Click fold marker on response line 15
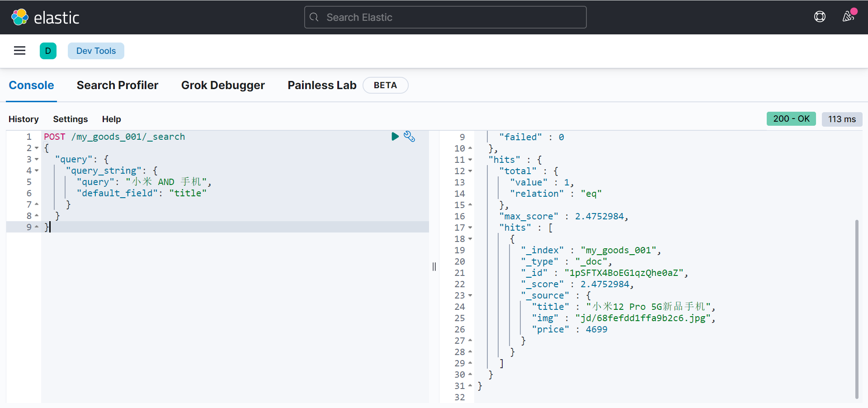The width and height of the screenshot is (868, 408). [x=470, y=205]
